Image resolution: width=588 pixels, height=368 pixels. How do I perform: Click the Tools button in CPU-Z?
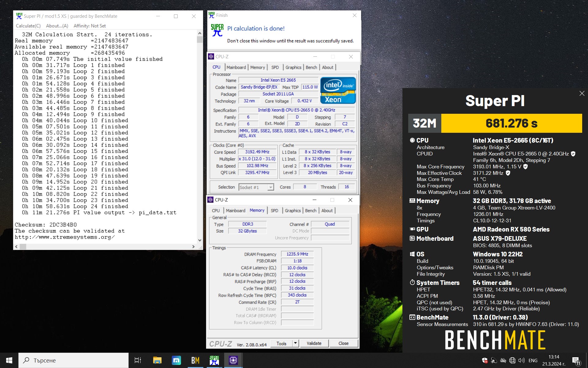click(x=281, y=343)
